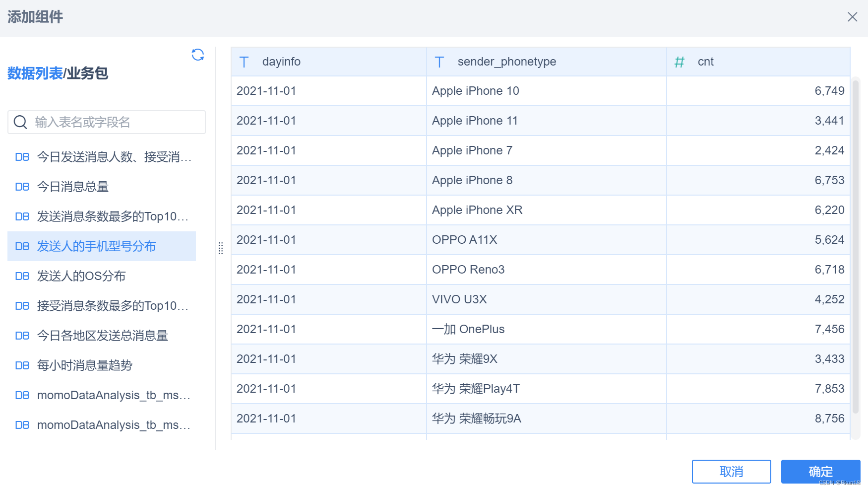Viewport: 868px width, 490px height.
Task: Click the 取消 button
Action: pos(731,472)
